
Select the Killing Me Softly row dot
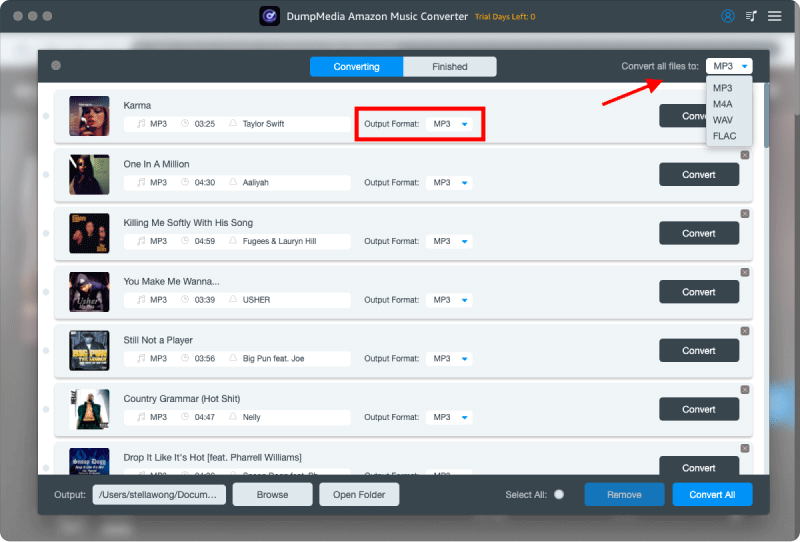(x=46, y=233)
